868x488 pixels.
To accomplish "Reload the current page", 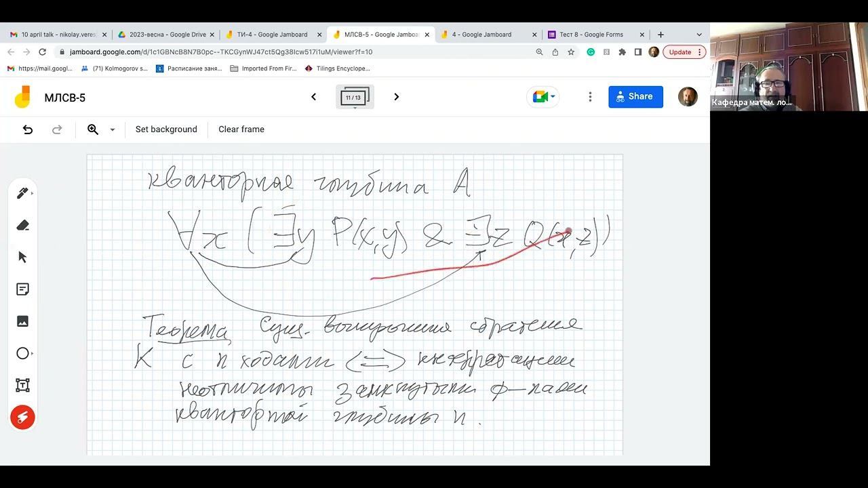I will coord(43,52).
